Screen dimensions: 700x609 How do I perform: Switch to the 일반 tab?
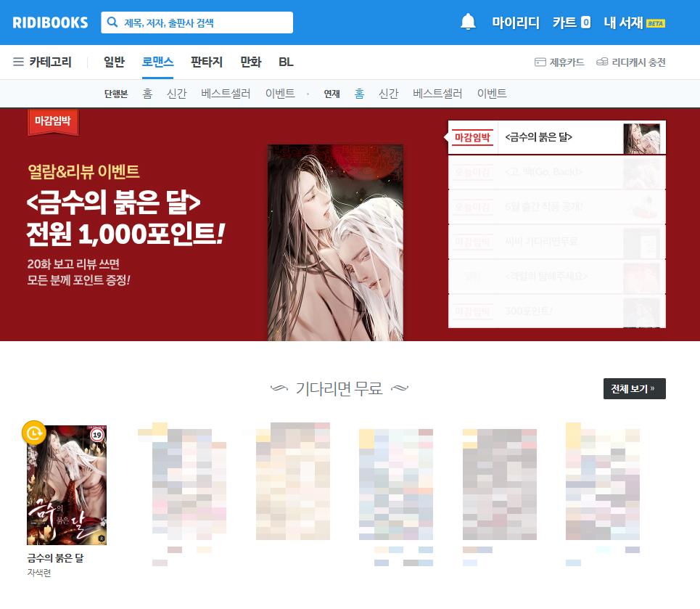point(114,62)
